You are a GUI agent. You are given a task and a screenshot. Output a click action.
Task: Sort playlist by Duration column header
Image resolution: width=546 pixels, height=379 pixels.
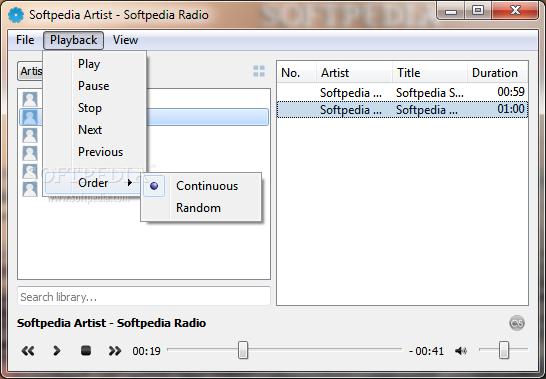[498, 72]
